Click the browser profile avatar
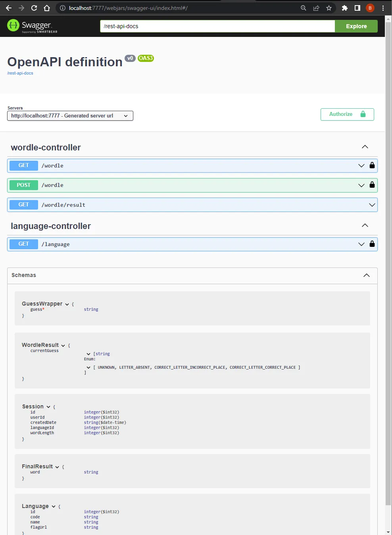The image size is (392, 535). coord(370,8)
